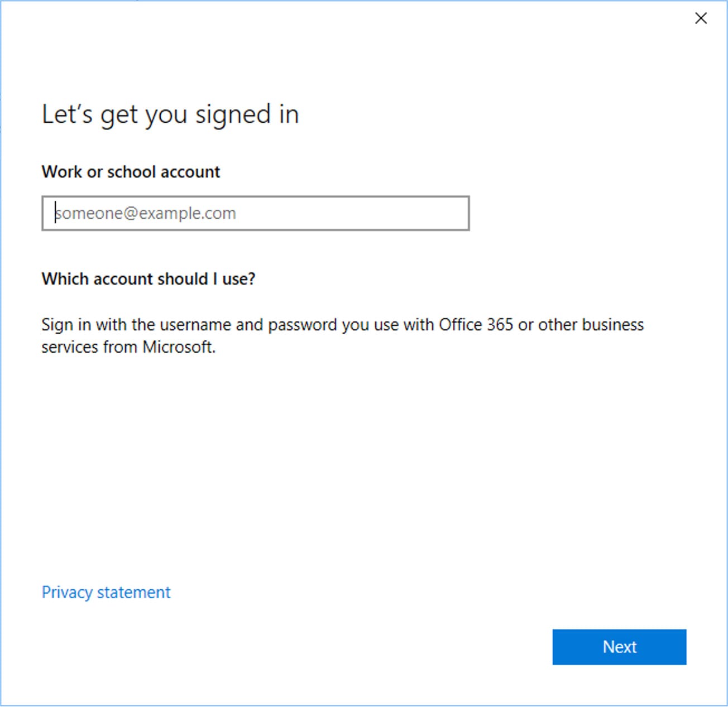Click the "Let's get you signed in" heading

tap(170, 114)
